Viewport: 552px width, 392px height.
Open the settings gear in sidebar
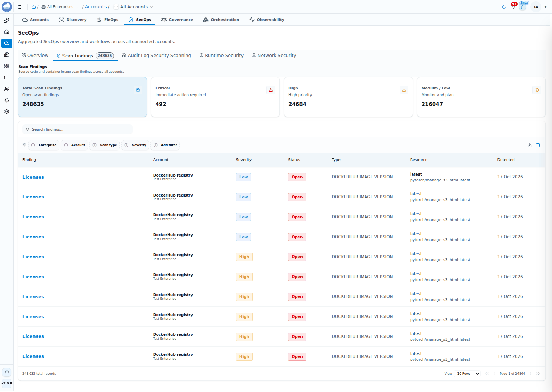[7, 112]
